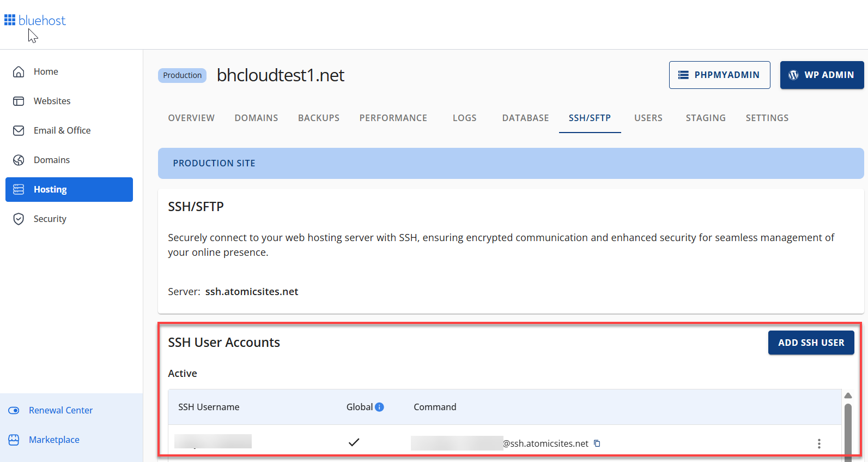Viewport: 868px width, 462px height.
Task: Open the SSH user three-dot menu
Action: (818, 443)
